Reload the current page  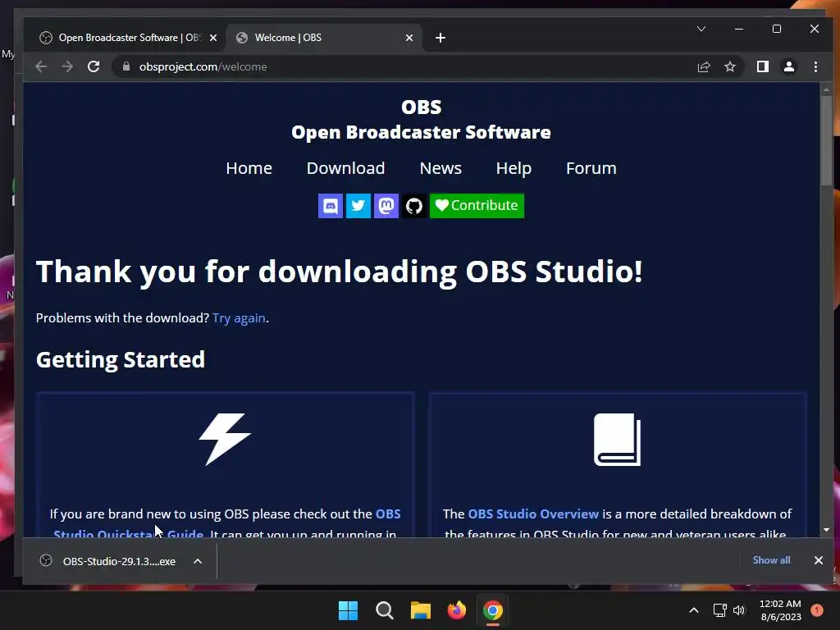point(94,66)
